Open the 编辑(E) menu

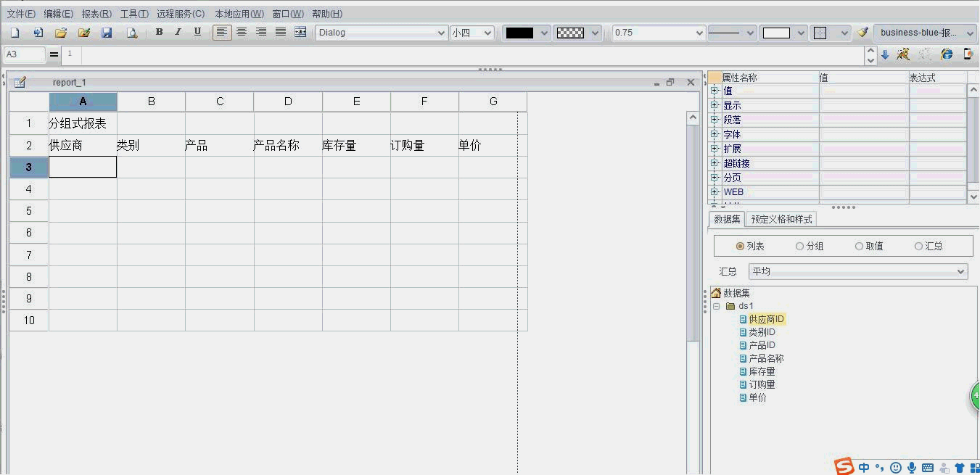(58, 14)
